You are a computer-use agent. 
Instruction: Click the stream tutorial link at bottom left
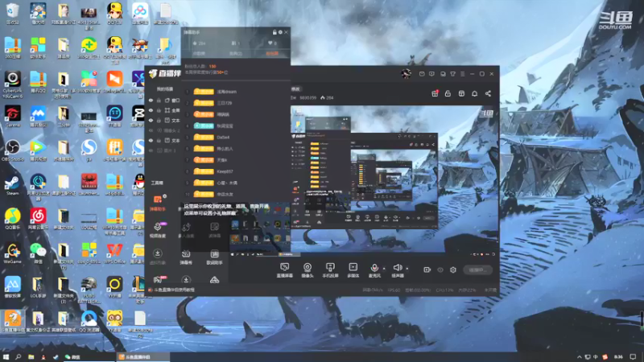coord(171,290)
